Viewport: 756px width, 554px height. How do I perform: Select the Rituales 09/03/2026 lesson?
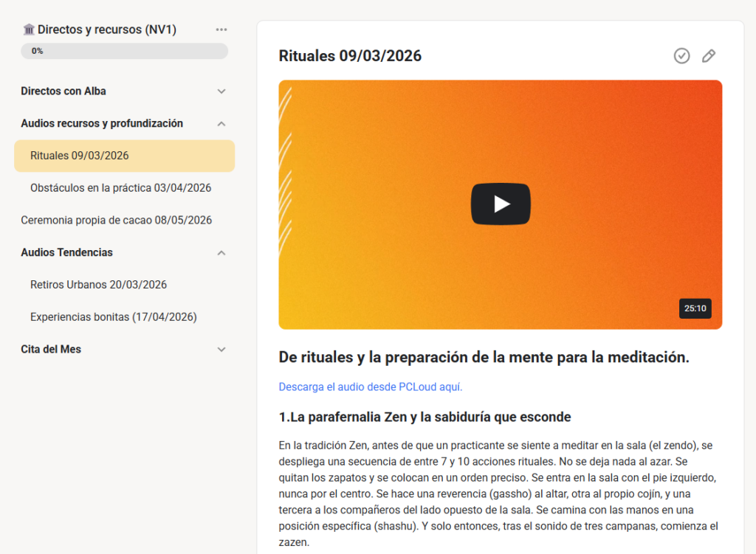tap(124, 156)
